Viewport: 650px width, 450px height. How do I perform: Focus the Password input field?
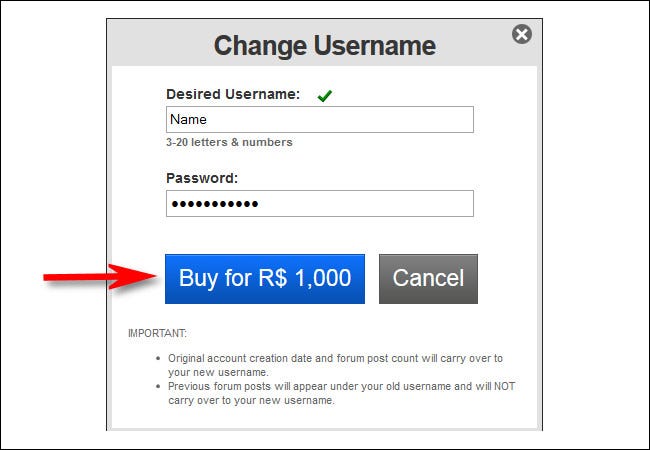(x=319, y=204)
